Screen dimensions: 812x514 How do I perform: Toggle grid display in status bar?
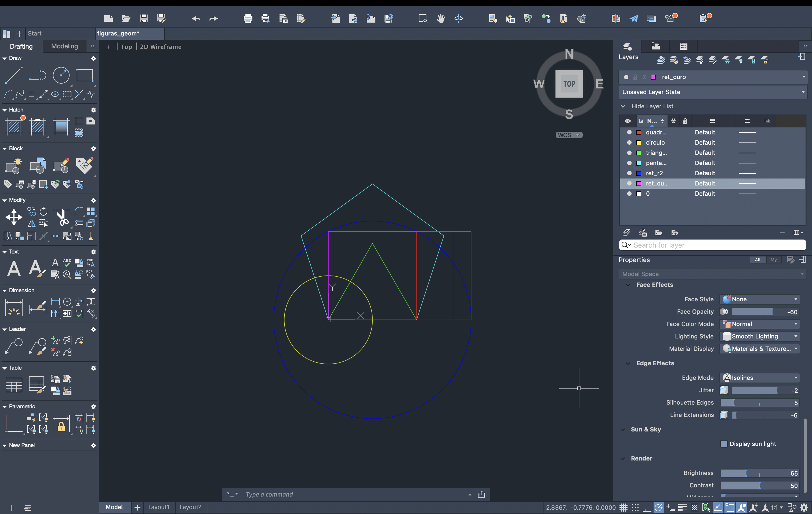click(623, 507)
